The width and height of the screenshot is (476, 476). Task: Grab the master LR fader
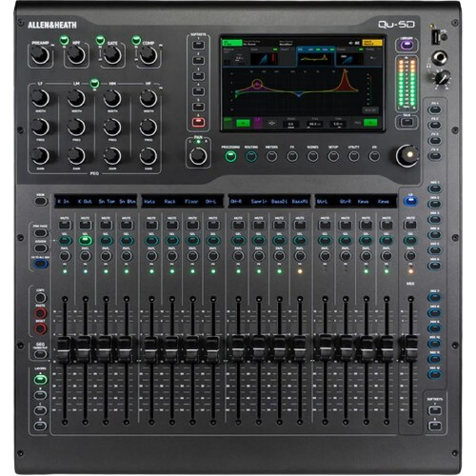[x=410, y=348]
